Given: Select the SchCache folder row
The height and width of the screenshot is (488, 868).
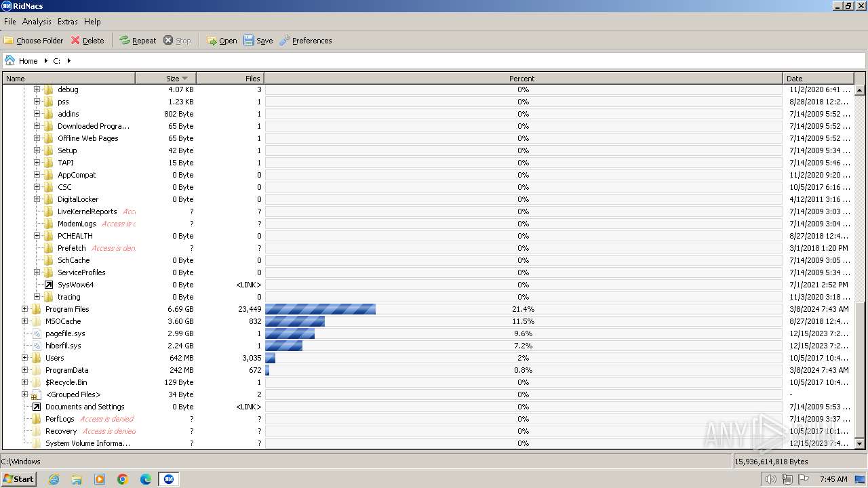Looking at the screenshot, I should [x=427, y=260].
